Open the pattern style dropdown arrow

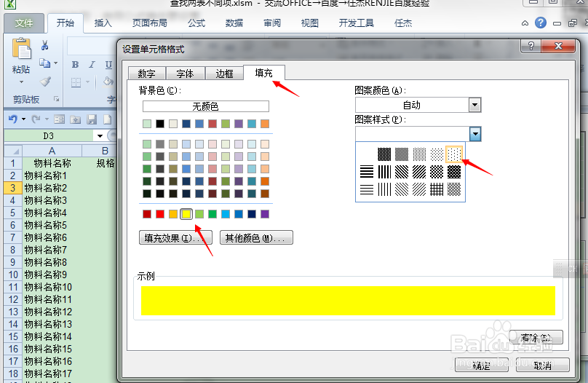475,134
